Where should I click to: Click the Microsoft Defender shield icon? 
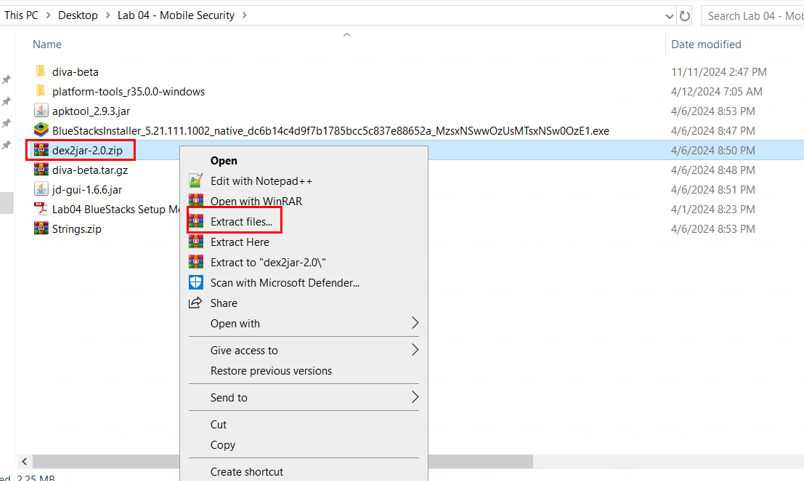(195, 283)
